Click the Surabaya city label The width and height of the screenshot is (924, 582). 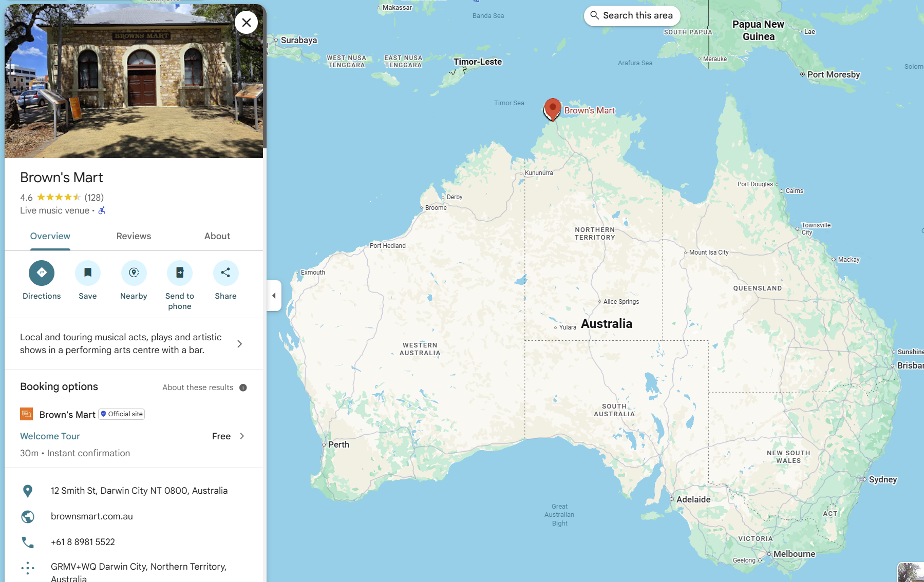coord(299,40)
